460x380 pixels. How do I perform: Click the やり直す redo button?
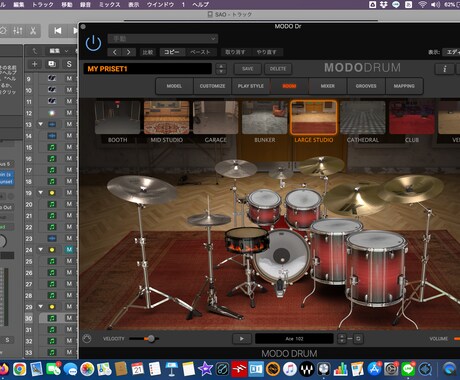click(267, 52)
